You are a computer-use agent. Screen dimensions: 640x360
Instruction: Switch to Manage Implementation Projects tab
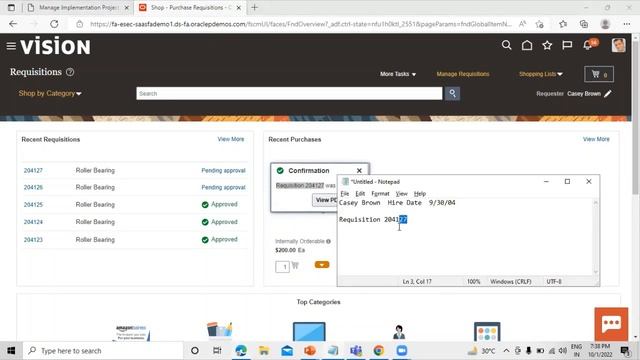78,7
